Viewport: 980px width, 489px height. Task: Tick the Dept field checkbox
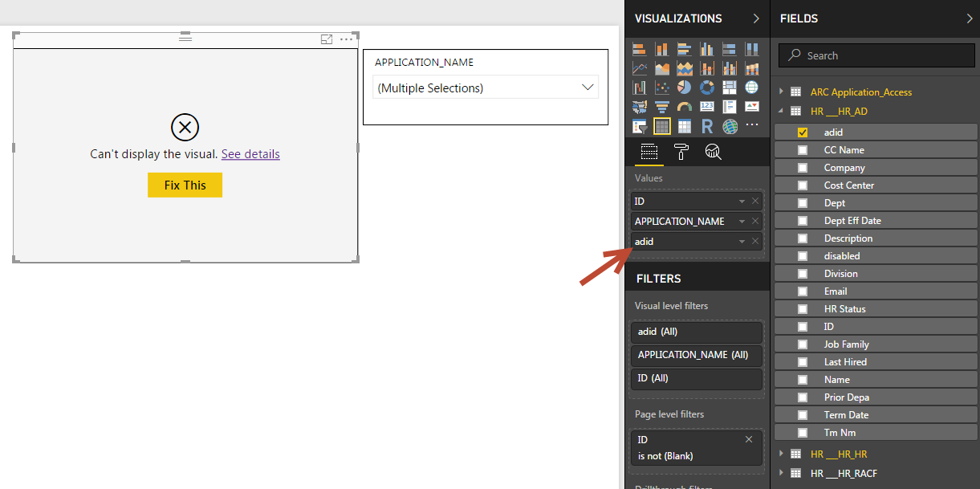tap(803, 203)
